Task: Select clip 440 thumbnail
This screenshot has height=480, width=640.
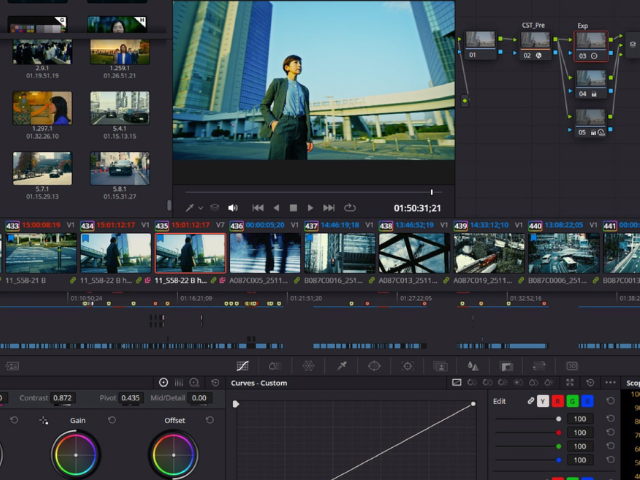Action: tap(564, 253)
